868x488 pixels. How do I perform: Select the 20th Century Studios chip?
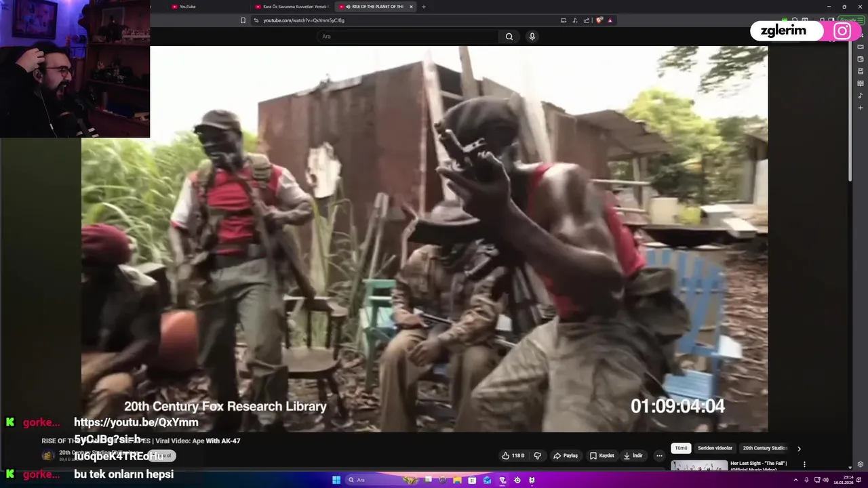pos(765,448)
